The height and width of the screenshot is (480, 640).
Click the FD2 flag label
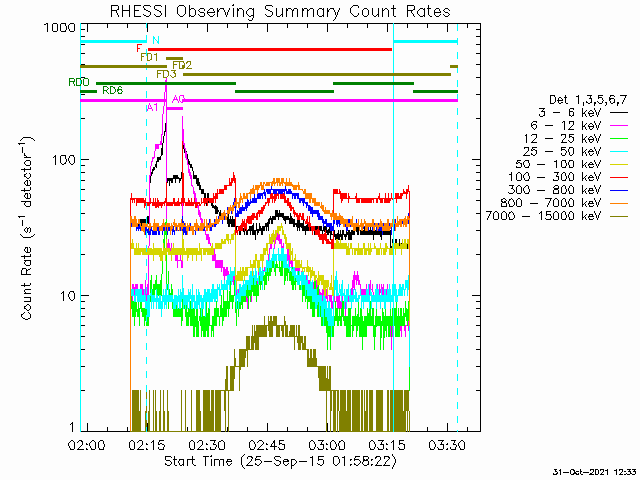tap(182, 65)
